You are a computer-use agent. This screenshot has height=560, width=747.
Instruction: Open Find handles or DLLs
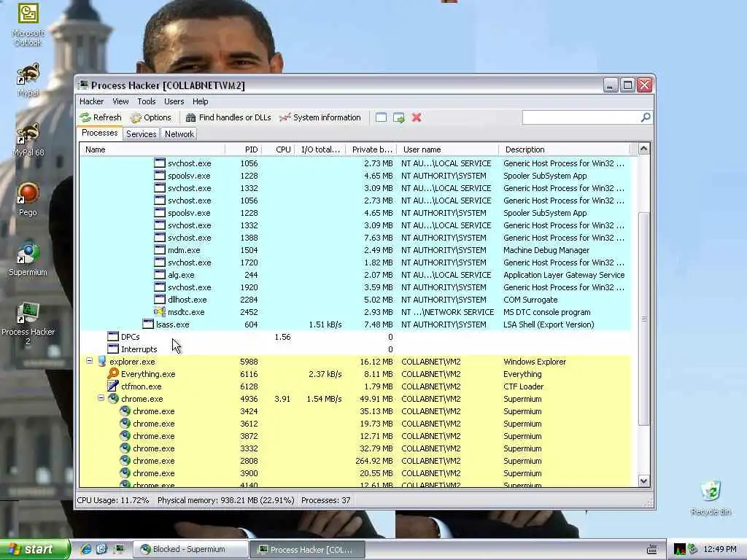[228, 117]
